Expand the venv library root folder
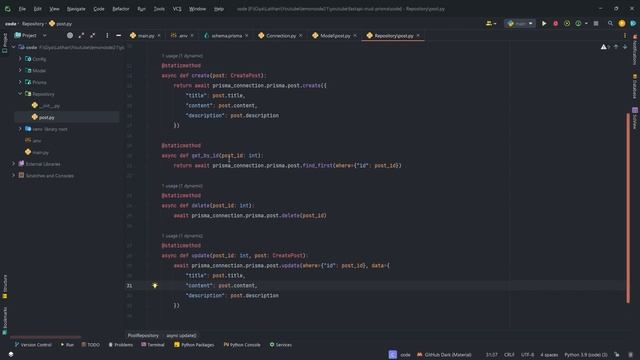Viewport: 640px width, 360px height. pyautogui.click(x=20, y=129)
